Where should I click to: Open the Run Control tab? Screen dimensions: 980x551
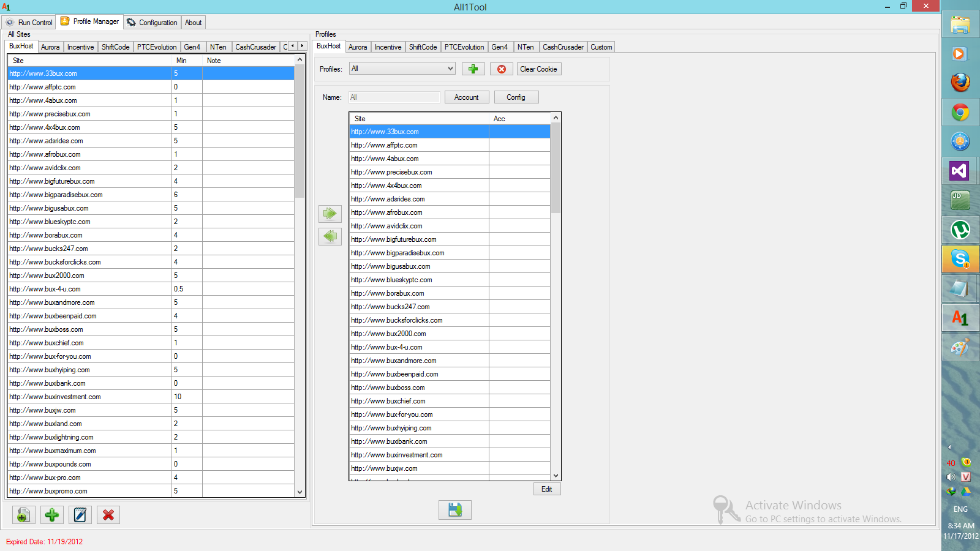(29, 23)
